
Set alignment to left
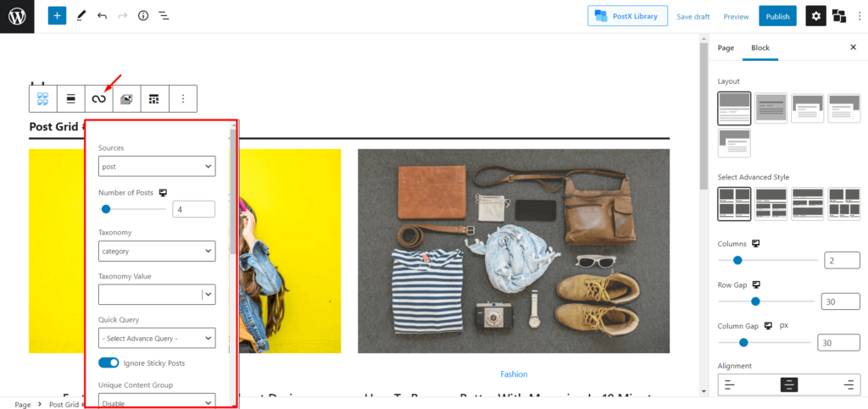(730, 384)
